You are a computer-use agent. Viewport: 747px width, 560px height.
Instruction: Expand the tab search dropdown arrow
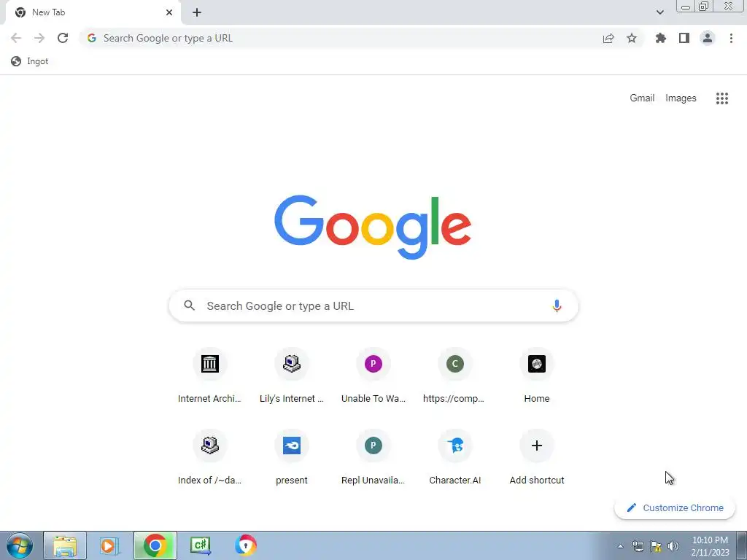659,12
